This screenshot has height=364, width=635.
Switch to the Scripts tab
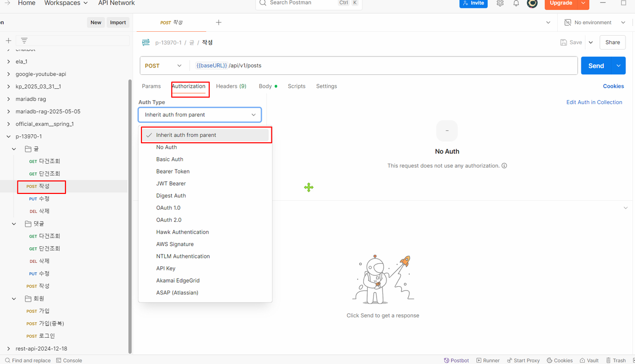click(297, 86)
